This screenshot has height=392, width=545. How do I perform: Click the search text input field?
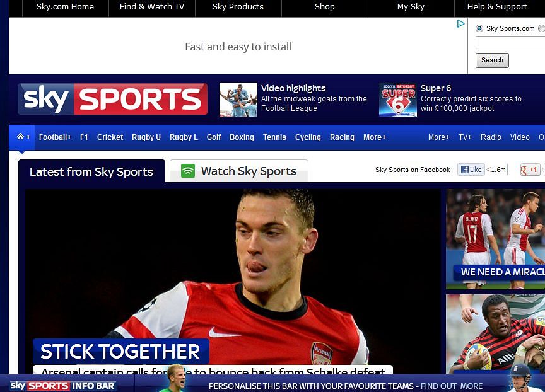pos(510,43)
